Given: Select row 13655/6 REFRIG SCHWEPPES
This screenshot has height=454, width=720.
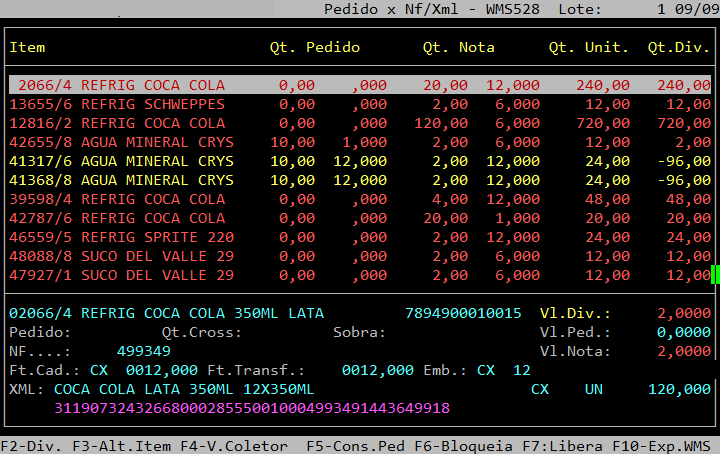Looking at the screenshot, I should tap(360, 104).
